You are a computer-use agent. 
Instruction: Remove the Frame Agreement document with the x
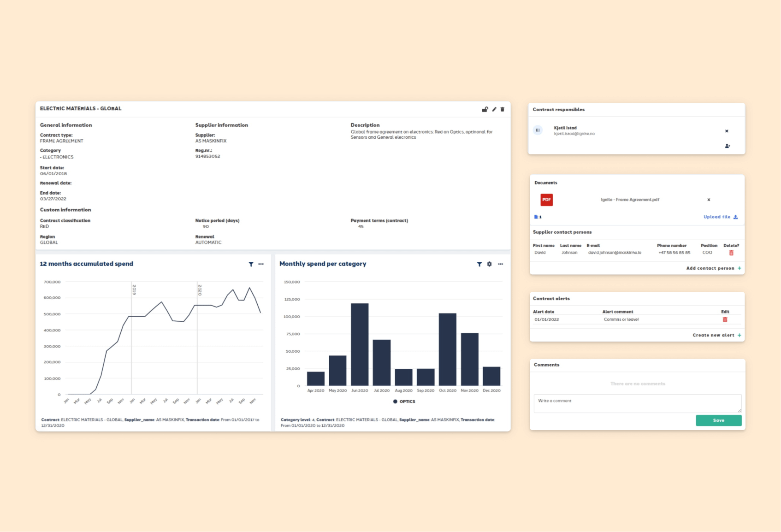[709, 200]
